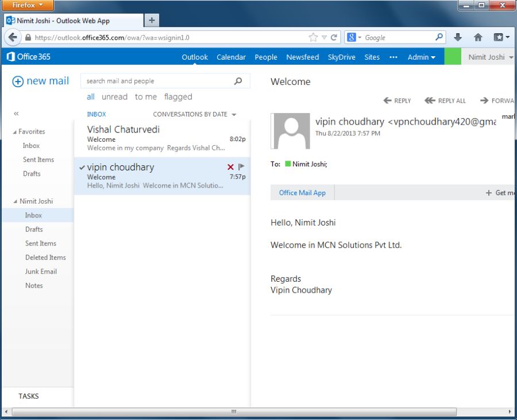Open the Sites navigation tab
517x420 pixels.
click(x=372, y=57)
